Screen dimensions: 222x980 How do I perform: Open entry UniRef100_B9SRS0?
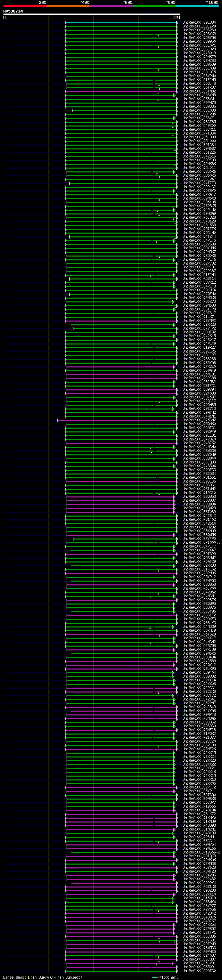(199, 30)
